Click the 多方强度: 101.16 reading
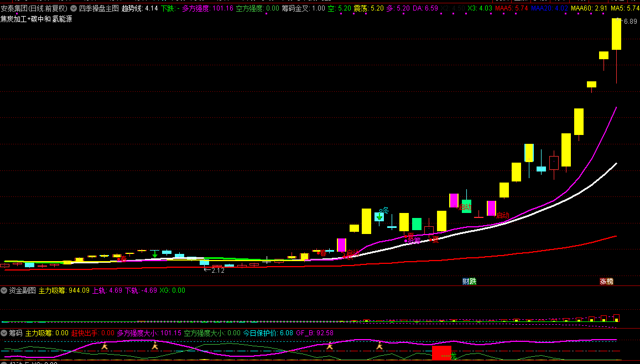Screen dimensions: 640x364 pyautogui.click(x=208, y=8)
